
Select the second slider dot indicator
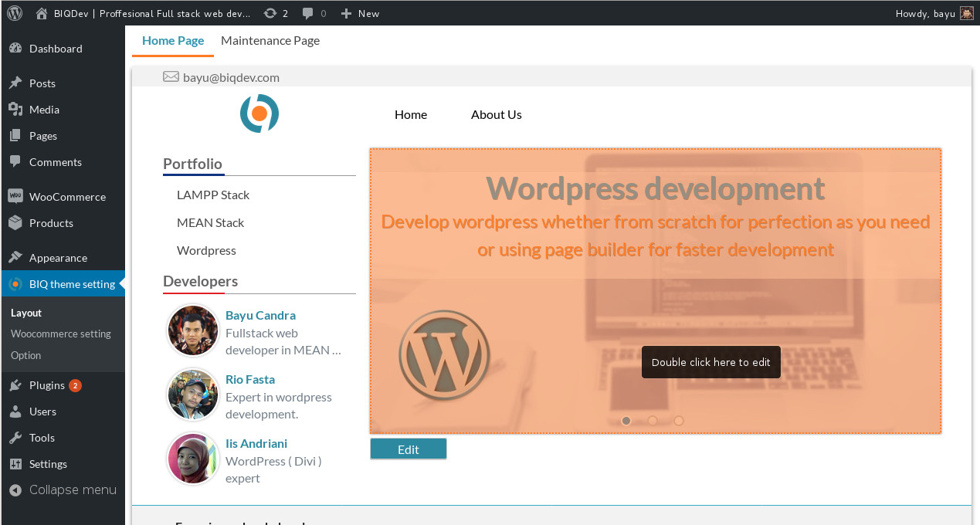pyautogui.click(x=653, y=421)
